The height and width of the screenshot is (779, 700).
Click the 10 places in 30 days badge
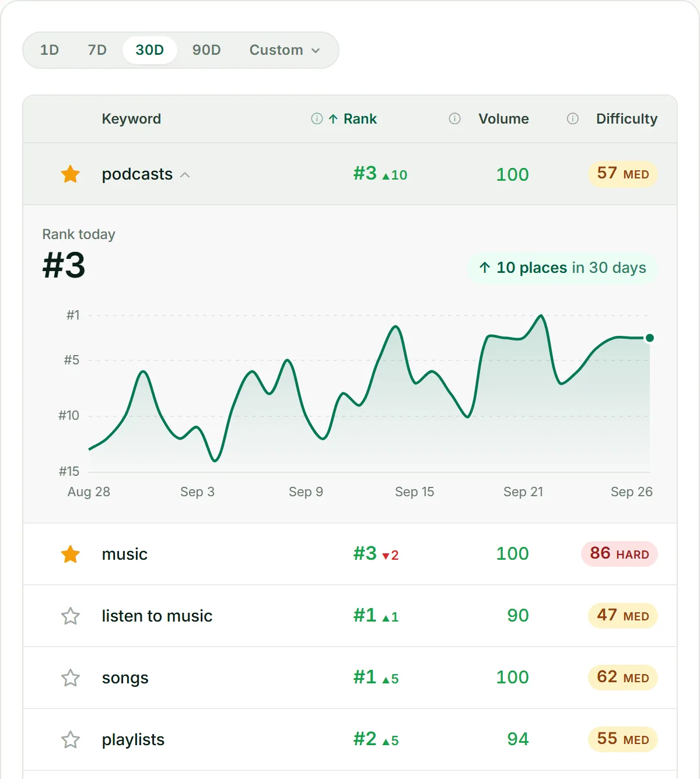pyautogui.click(x=563, y=268)
